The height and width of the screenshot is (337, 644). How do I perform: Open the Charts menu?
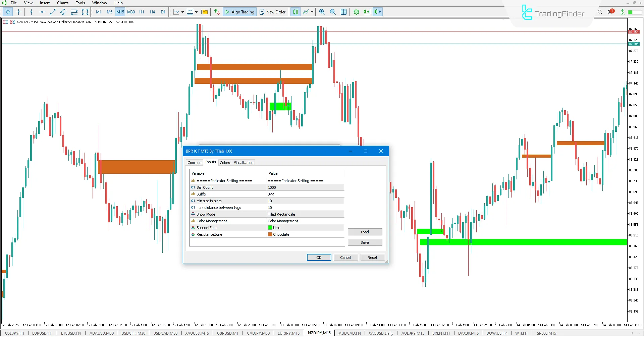tap(63, 3)
